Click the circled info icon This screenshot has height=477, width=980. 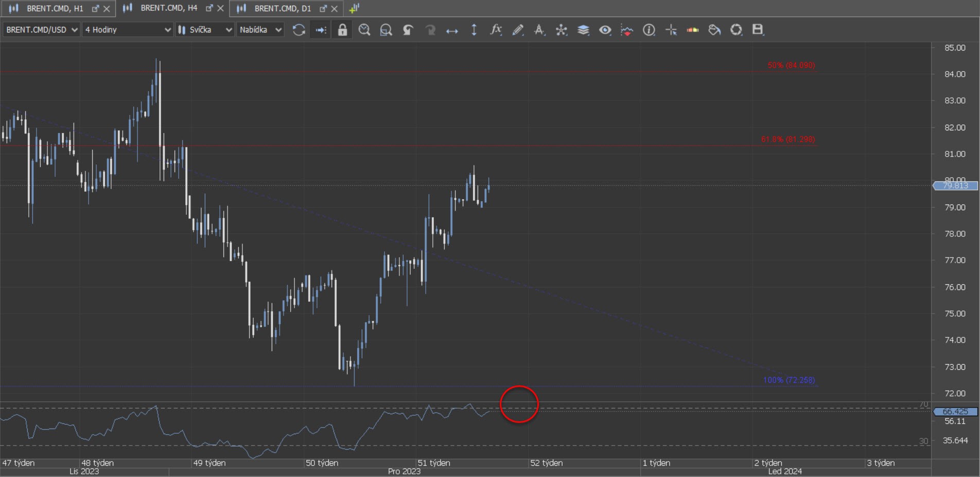[649, 30]
